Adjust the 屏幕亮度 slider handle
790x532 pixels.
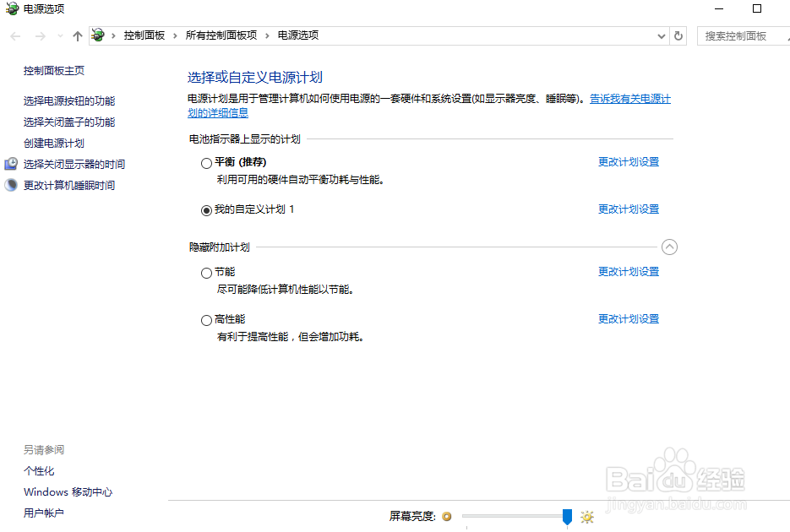tap(568, 516)
